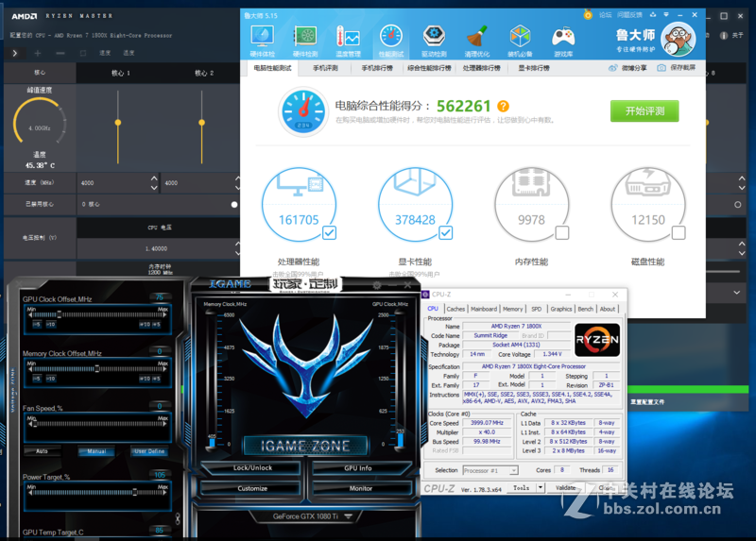Image resolution: width=756 pixels, height=541 pixels.
Task: Click the CPU-Z Validate button
Action: pos(565,488)
